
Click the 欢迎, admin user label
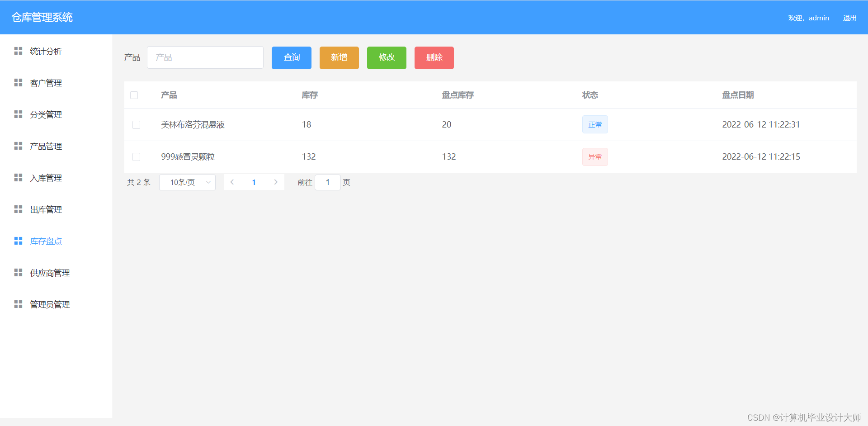point(808,18)
